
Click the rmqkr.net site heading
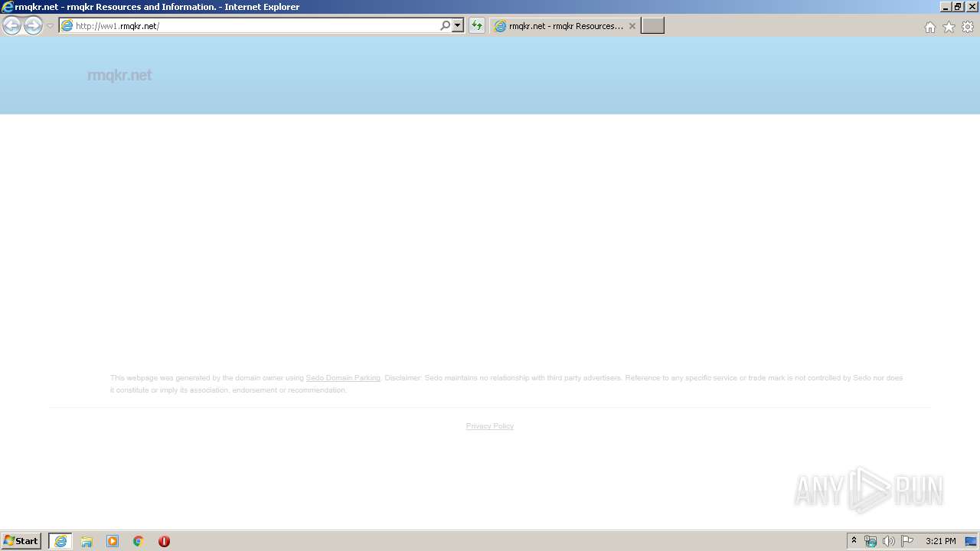pyautogui.click(x=119, y=75)
